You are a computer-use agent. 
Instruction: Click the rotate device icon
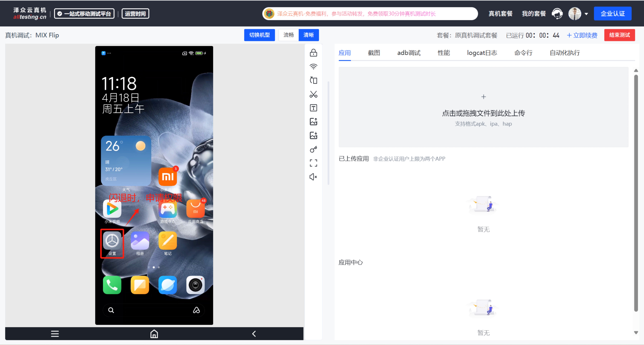tap(313, 80)
